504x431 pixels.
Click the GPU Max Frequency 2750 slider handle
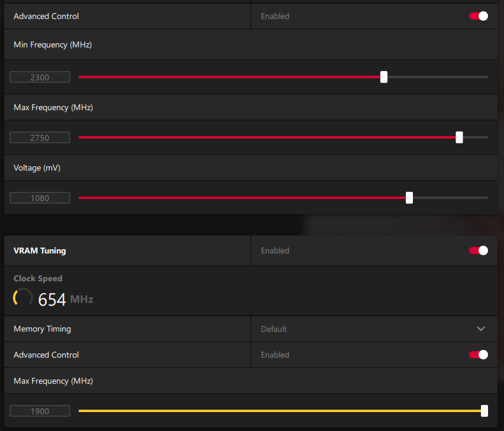tap(459, 137)
